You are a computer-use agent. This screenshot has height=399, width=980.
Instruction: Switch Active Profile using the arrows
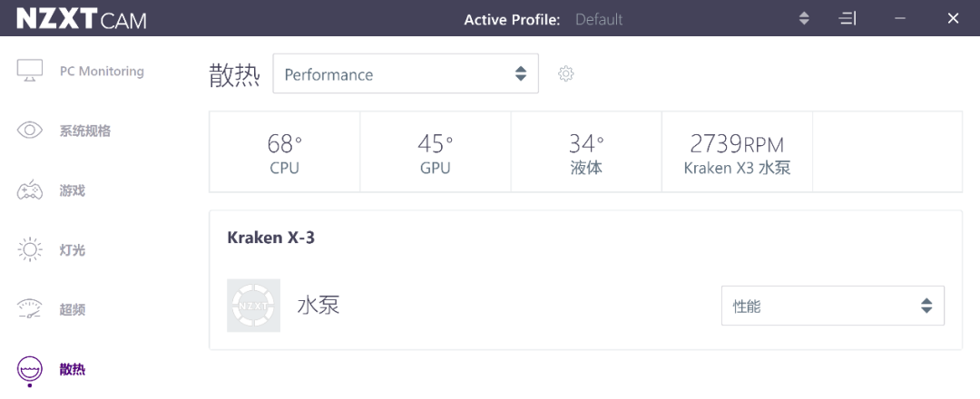(x=804, y=19)
